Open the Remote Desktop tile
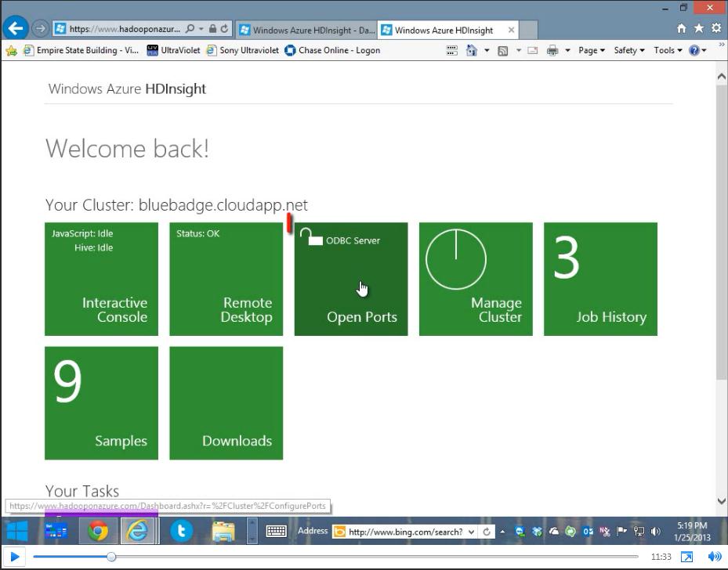The width and height of the screenshot is (728, 570). 226,280
